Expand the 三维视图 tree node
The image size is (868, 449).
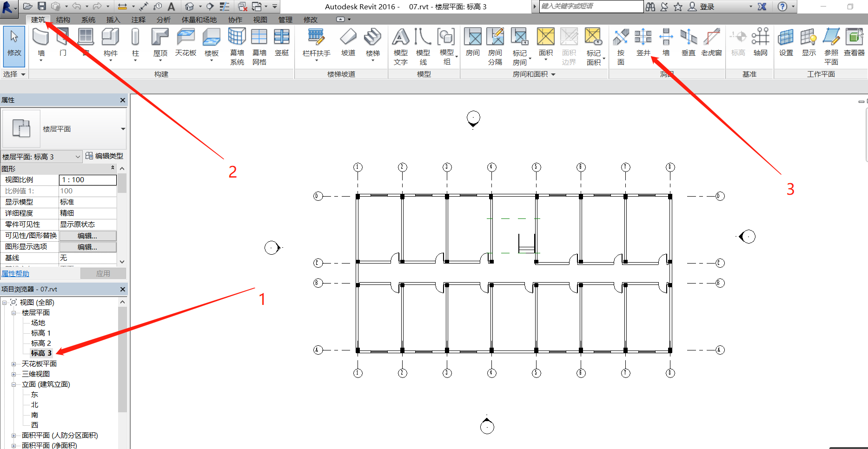point(14,374)
